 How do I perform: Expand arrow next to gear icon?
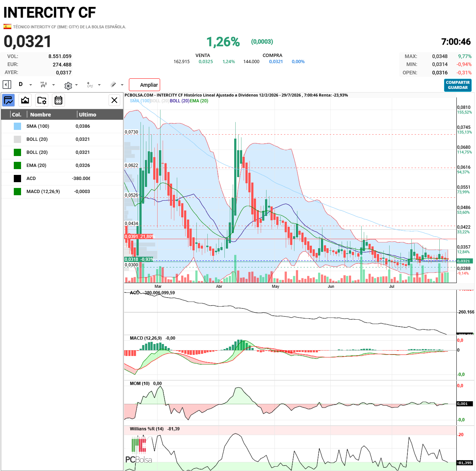coord(76,85)
